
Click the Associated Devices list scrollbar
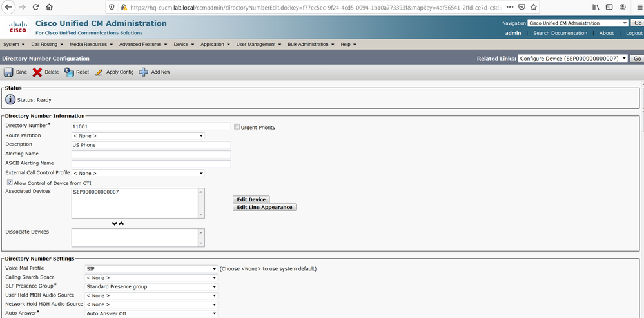pyautogui.click(x=201, y=203)
